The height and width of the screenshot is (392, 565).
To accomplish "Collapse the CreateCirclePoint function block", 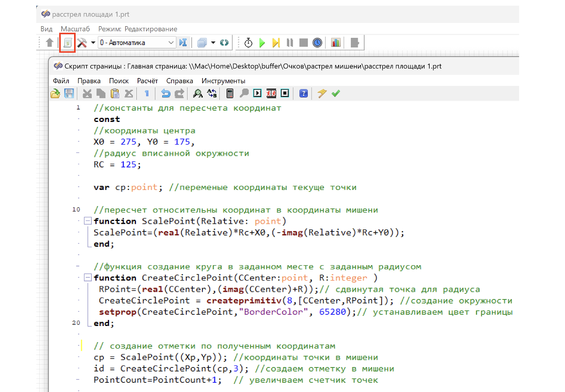I will pyautogui.click(x=88, y=278).
